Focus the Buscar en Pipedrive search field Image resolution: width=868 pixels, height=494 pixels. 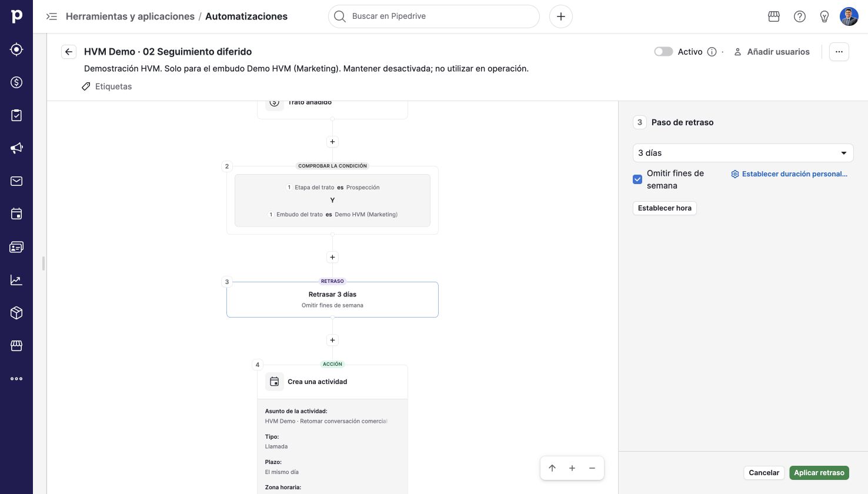[434, 16]
